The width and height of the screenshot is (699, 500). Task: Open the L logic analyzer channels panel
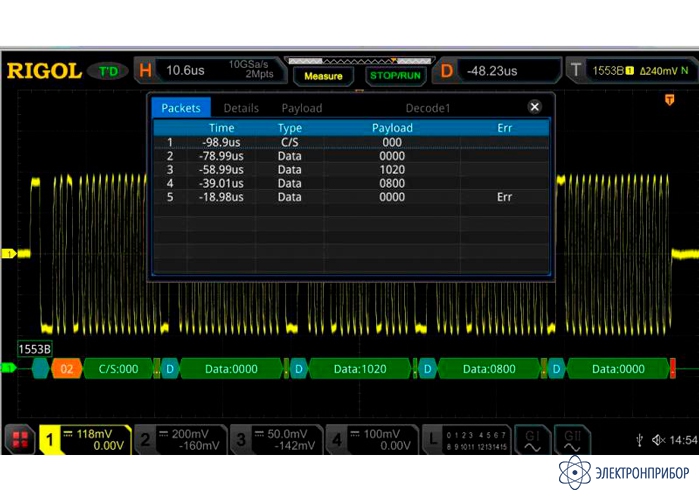[x=466, y=439]
